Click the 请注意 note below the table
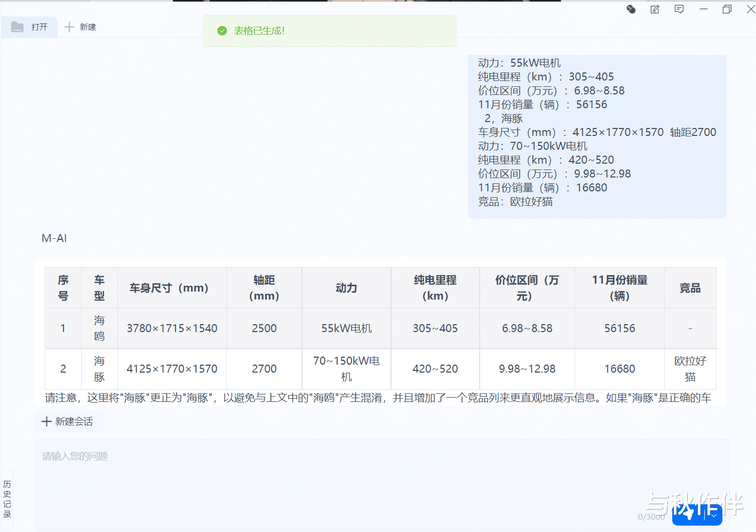Viewport: 756px width, 532px height. coord(378,398)
